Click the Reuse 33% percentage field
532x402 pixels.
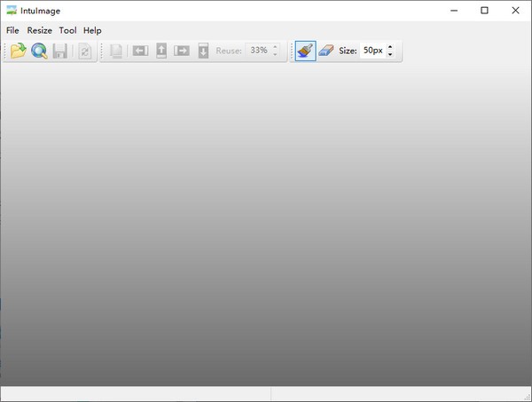(x=259, y=51)
